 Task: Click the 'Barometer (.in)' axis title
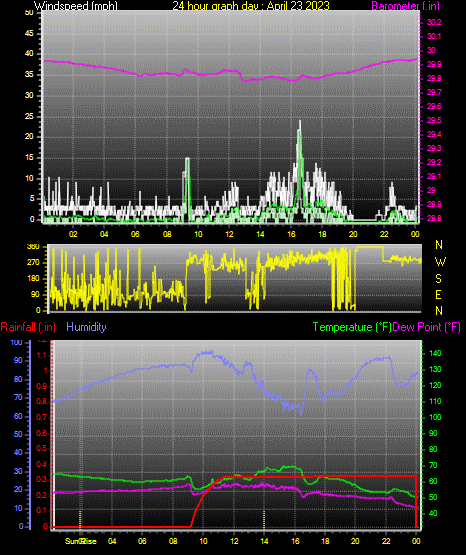pos(405,5)
